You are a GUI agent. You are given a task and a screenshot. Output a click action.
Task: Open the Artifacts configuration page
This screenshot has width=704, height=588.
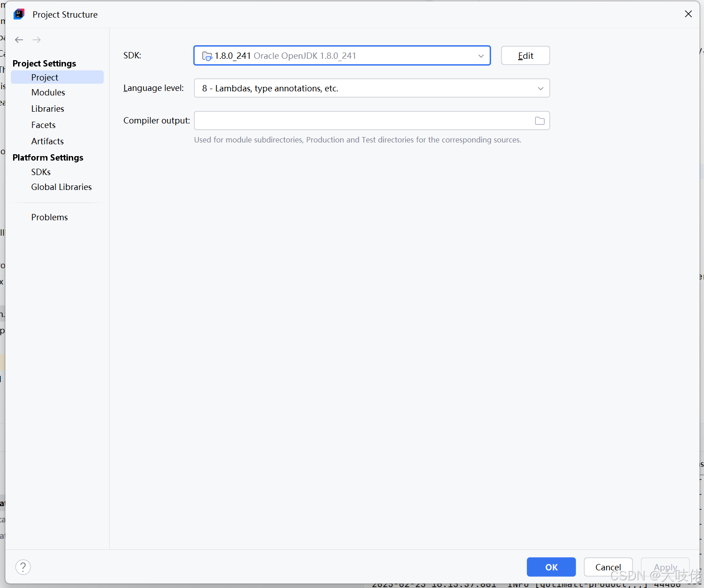tap(47, 141)
